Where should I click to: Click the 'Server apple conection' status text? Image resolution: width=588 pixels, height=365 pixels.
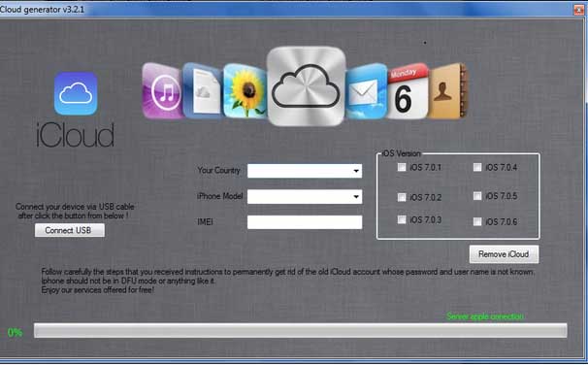tap(485, 316)
